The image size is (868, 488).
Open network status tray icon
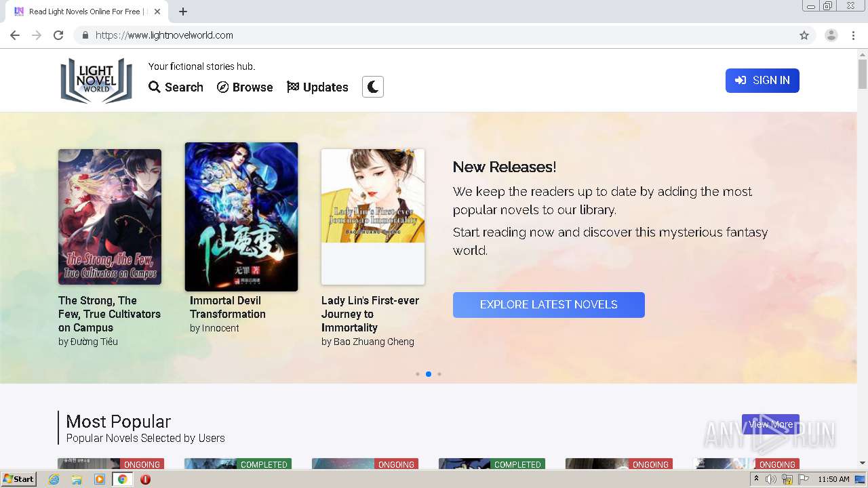pos(787,479)
